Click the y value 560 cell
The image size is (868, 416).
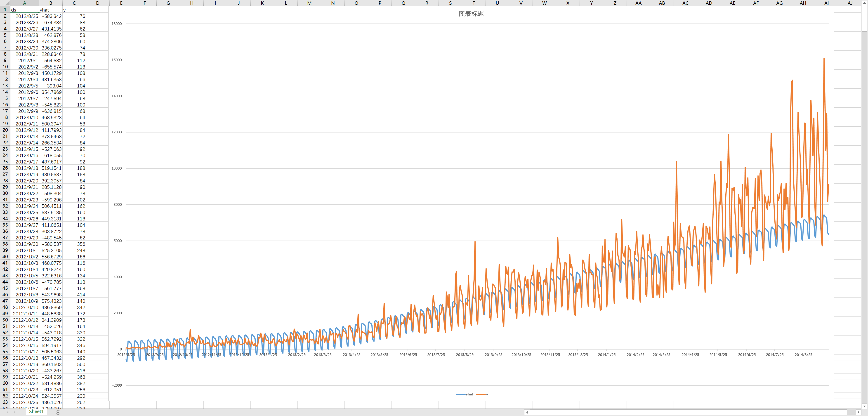point(74,364)
